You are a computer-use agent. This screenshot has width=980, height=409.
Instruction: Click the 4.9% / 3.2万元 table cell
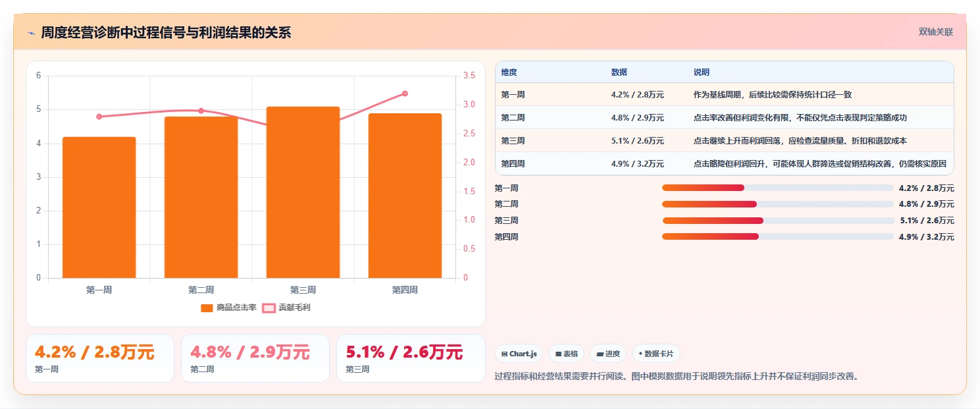(x=637, y=164)
